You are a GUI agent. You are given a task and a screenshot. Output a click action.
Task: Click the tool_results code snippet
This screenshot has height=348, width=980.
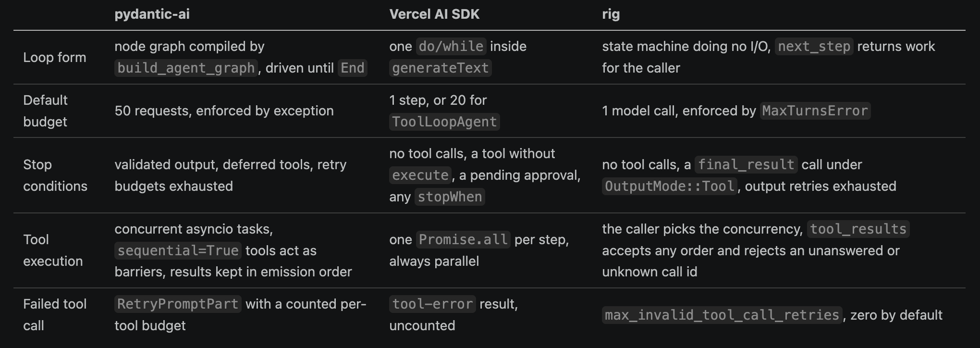858,229
